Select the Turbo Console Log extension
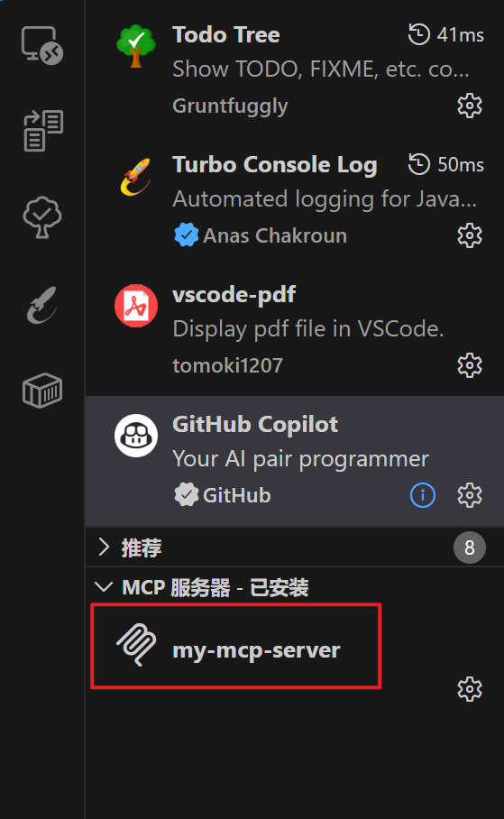Image resolution: width=504 pixels, height=819 pixels. [295, 200]
